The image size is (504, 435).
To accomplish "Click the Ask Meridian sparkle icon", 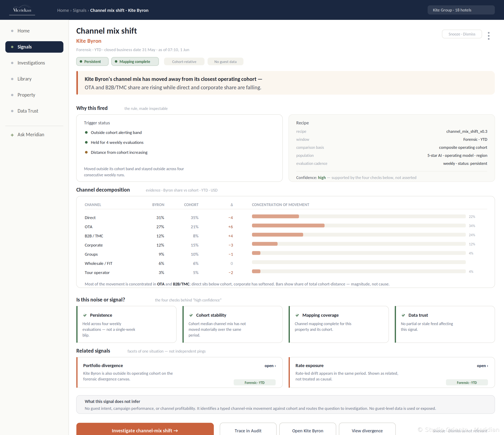I will pyautogui.click(x=12, y=135).
